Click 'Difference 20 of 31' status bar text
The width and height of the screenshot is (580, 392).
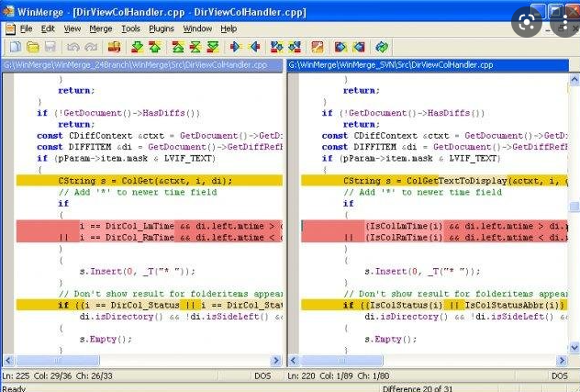418,388
